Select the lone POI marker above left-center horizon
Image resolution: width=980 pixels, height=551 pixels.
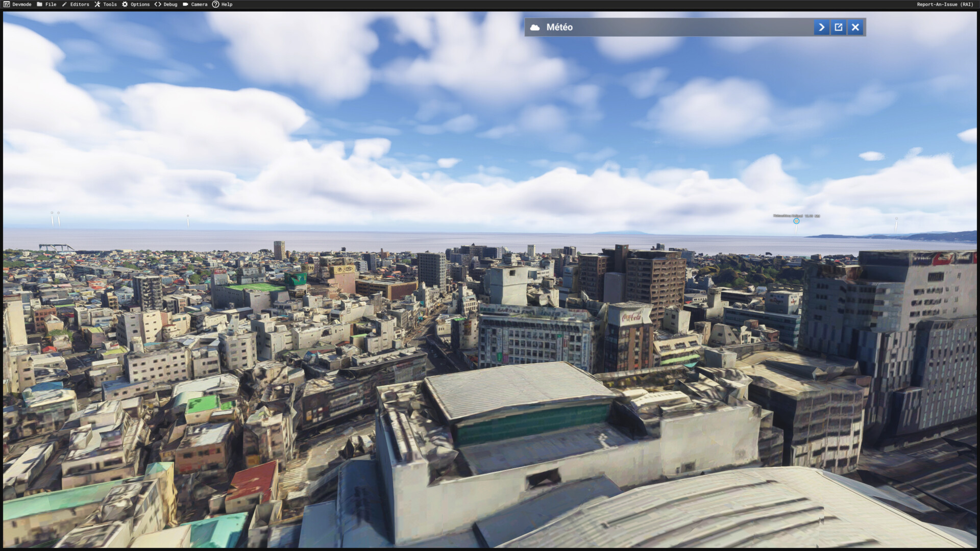tap(188, 216)
